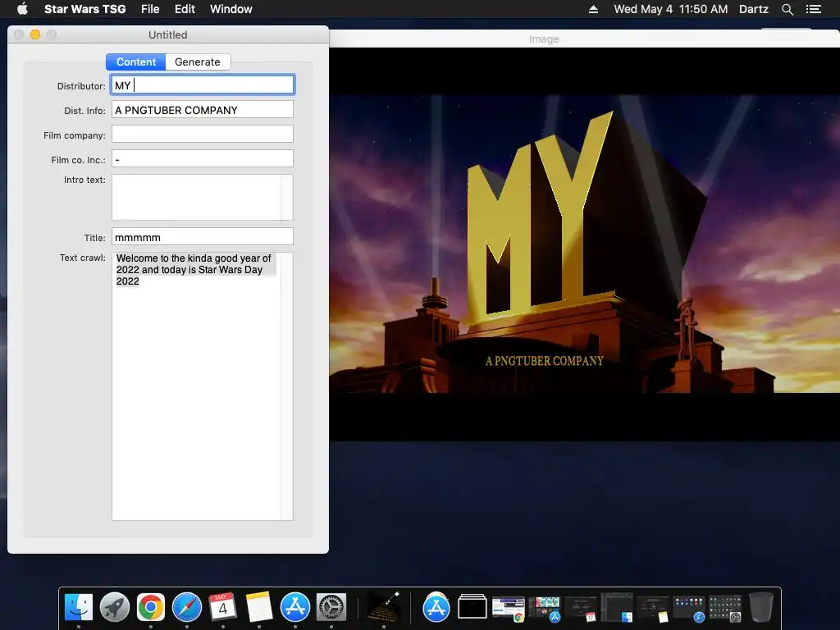Open App Store icon right of Dock divider
This screenshot has width=840, height=630.
tap(436, 608)
